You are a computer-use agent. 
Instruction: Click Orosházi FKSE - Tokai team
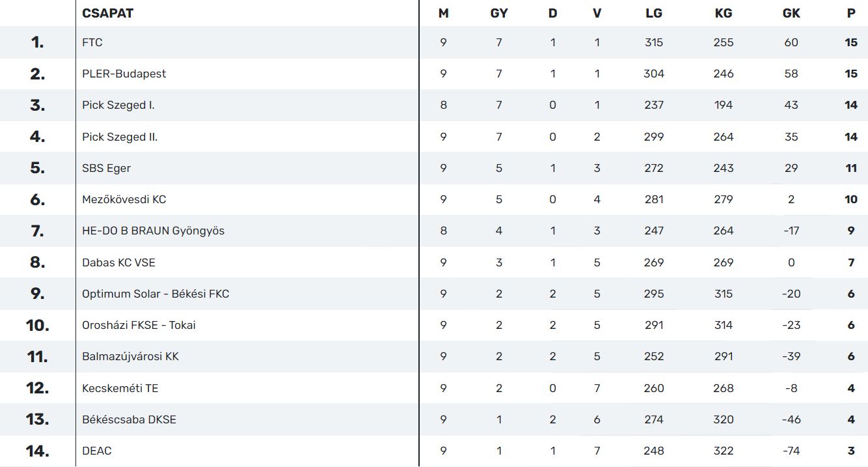pyautogui.click(x=139, y=325)
